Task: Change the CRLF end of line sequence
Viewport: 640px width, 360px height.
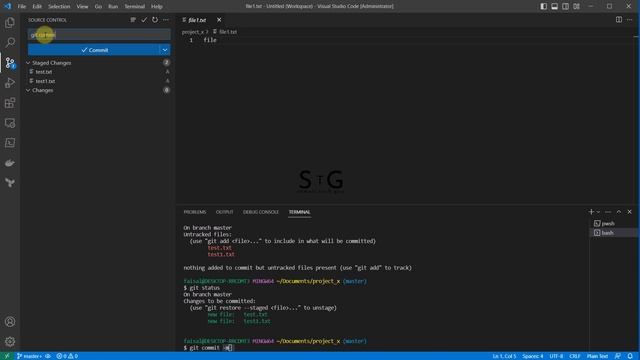Action: (575, 356)
